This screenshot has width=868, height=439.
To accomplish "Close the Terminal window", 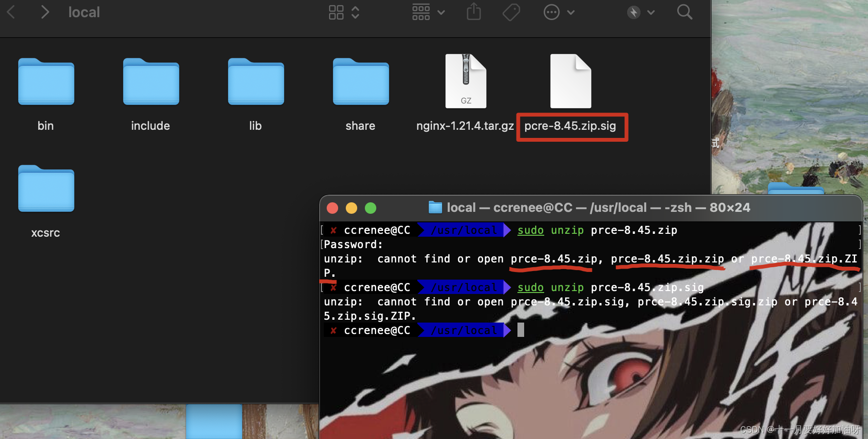I will tap(332, 208).
